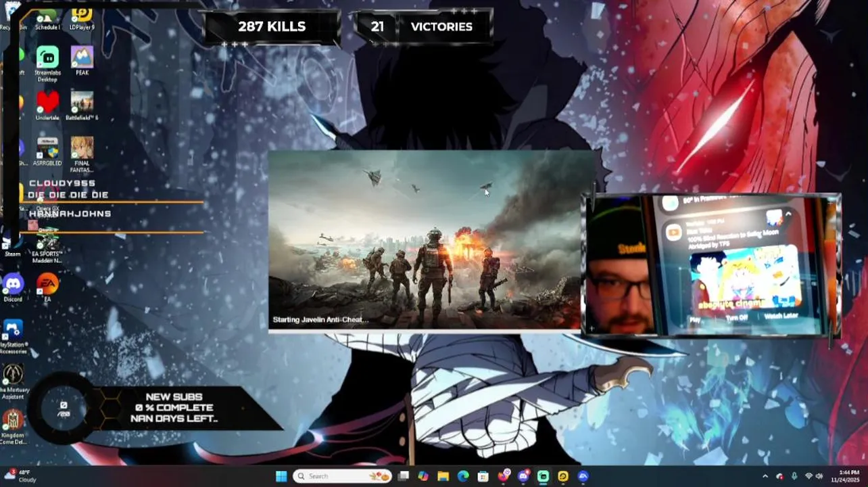The image size is (868, 487).
Task: Open the weather widget showing Cloudy
Action: (x=20, y=476)
